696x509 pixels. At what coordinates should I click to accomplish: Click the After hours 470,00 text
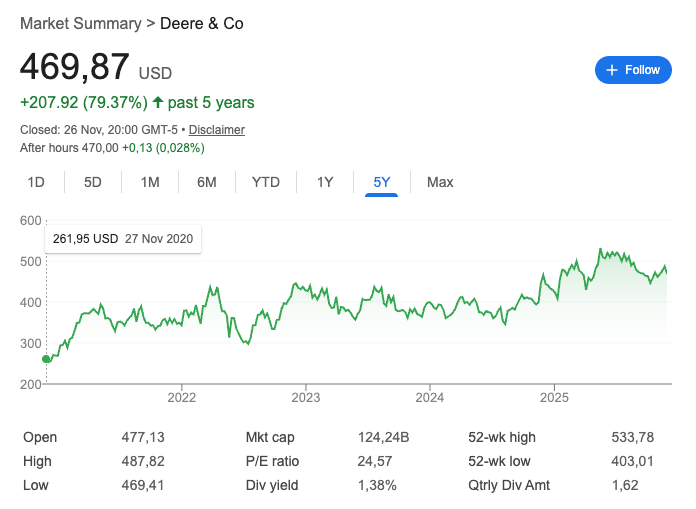coord(69,148)
